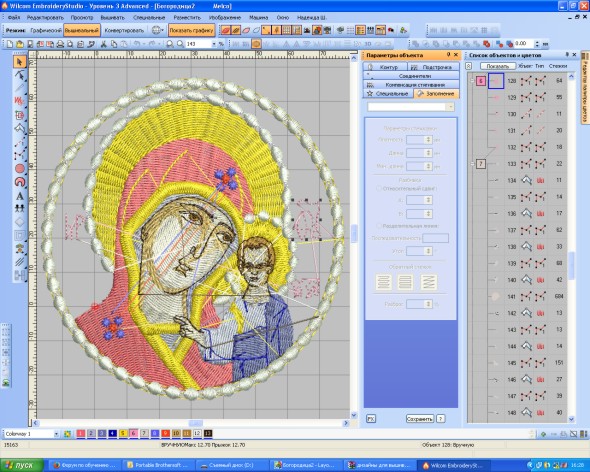The height and width of the screenshot is (472, 590).
Task: Select color swatch 1 red
Action: pos(80,434)
